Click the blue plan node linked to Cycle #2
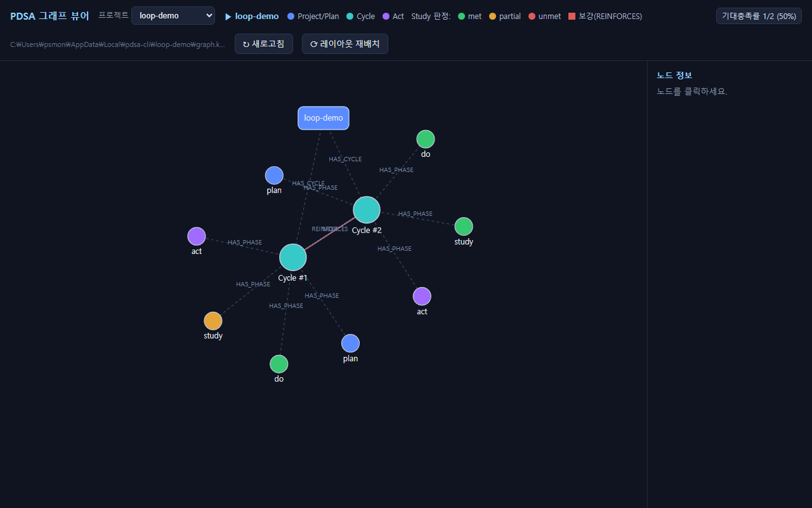 (x=274, y=175)
